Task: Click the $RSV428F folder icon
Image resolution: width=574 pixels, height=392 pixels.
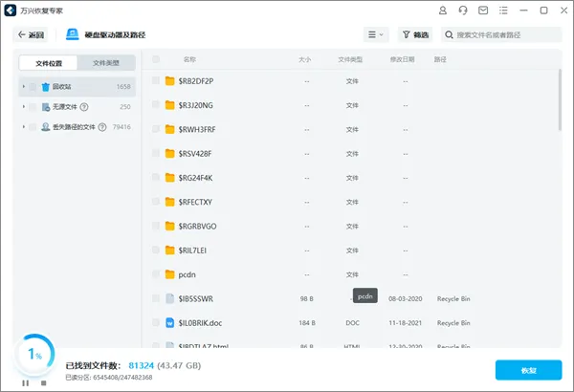Action: (170, 153)
